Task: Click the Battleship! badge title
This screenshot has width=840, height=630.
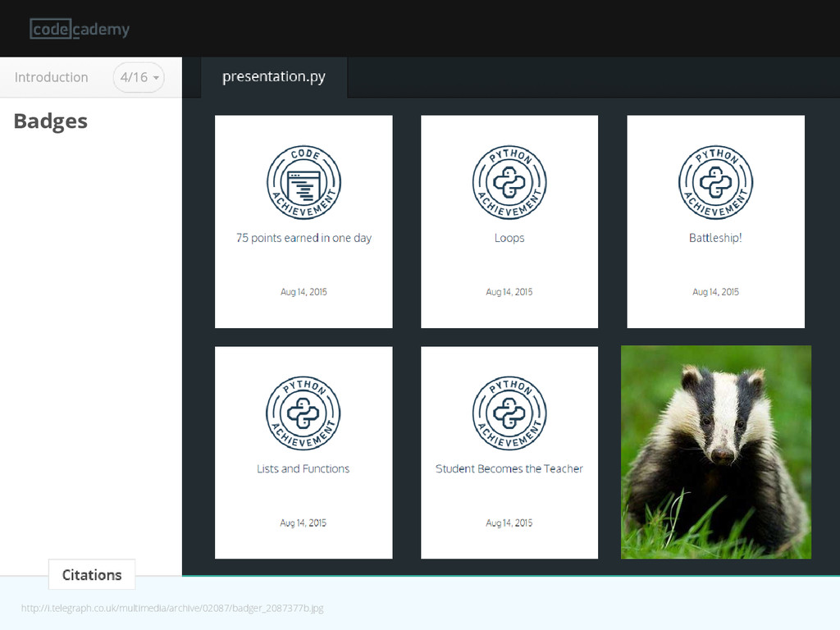Action: click(x=715, y=238)
